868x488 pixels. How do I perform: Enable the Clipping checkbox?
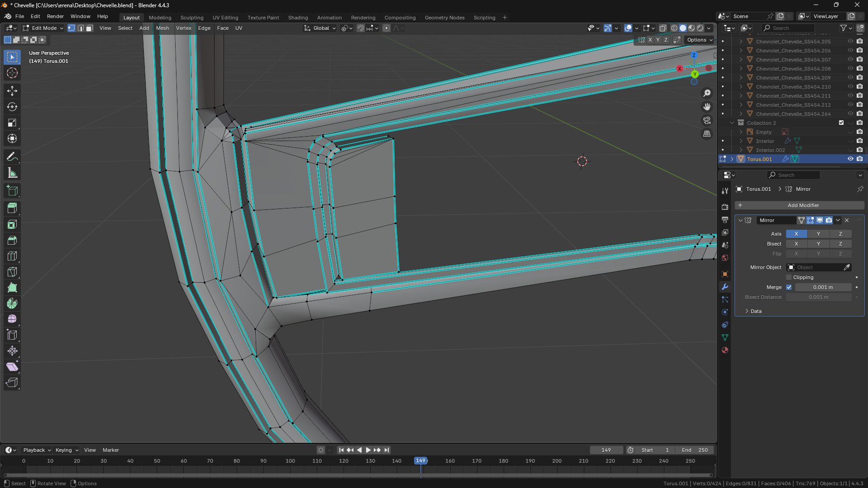(x=789, y=277)
